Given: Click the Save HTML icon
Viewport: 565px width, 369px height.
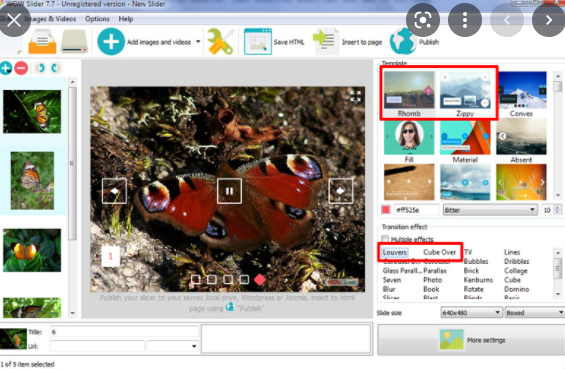Looking at the screenshot, I should (258, 41).
